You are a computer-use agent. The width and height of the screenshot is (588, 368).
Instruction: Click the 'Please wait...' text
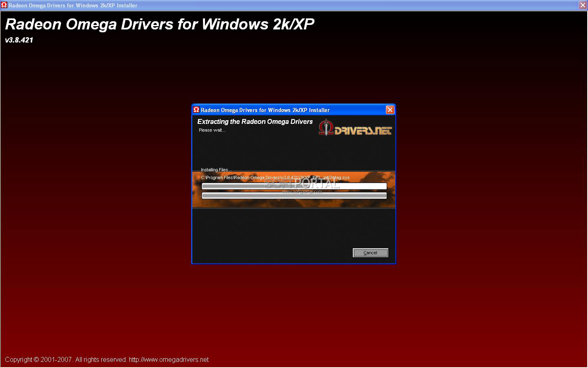pos(212,130)
